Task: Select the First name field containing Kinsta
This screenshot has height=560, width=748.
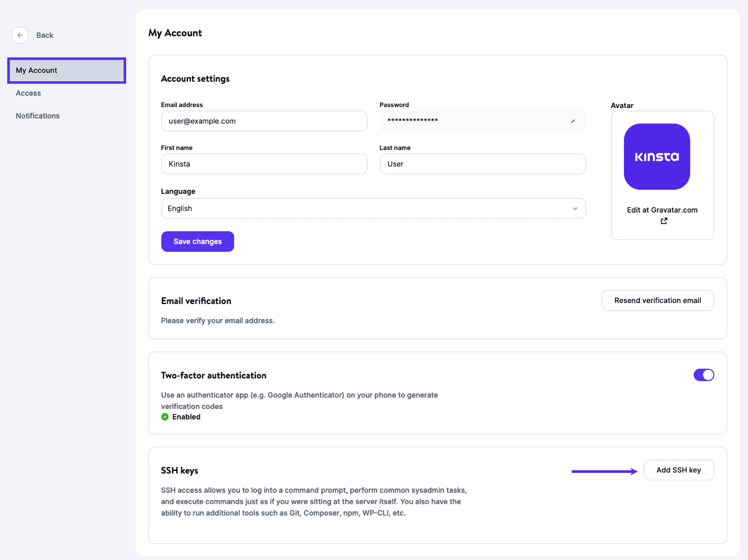Action: tap(264, 164)
